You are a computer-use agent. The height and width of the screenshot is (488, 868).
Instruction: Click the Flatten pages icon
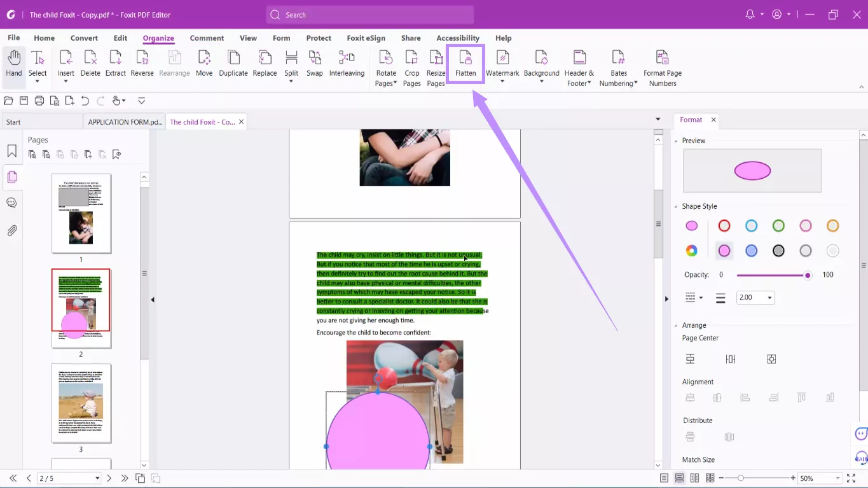[465, 64]
